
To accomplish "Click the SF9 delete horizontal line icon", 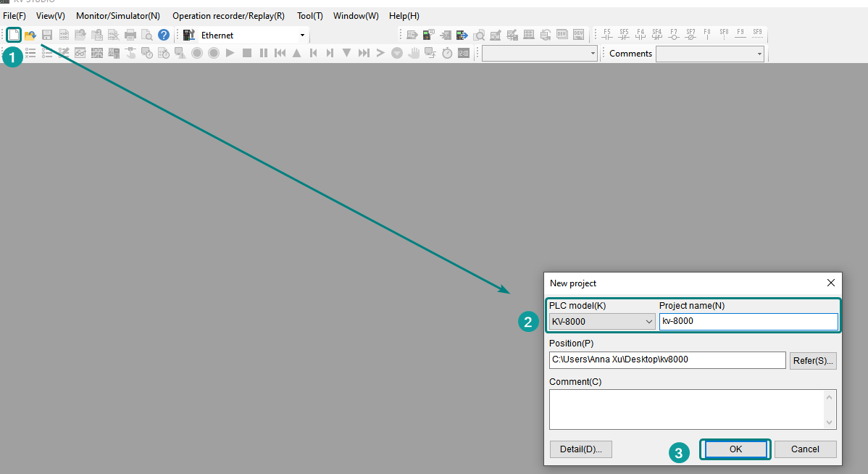I will point(757,34).
